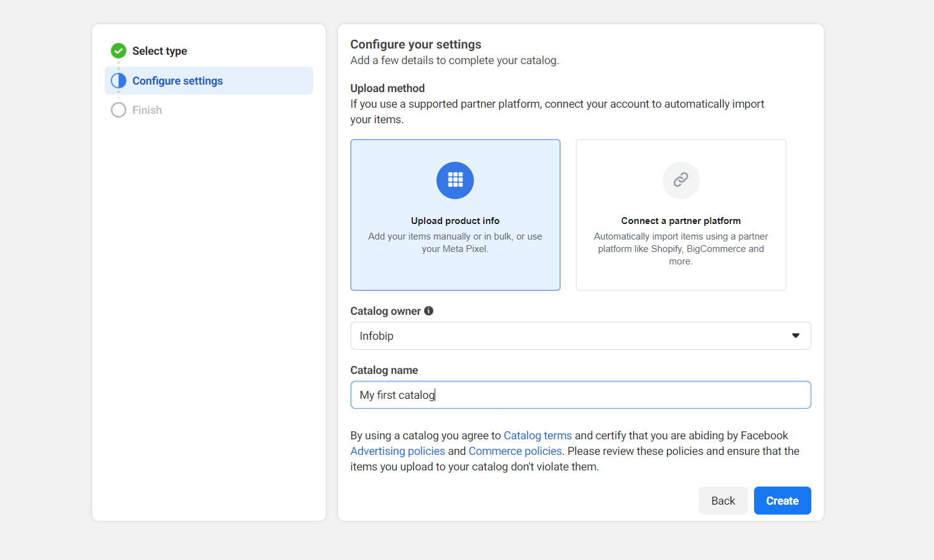Go to the Select type step
Viewport: 934px width, 560px height.
point(159,51)
